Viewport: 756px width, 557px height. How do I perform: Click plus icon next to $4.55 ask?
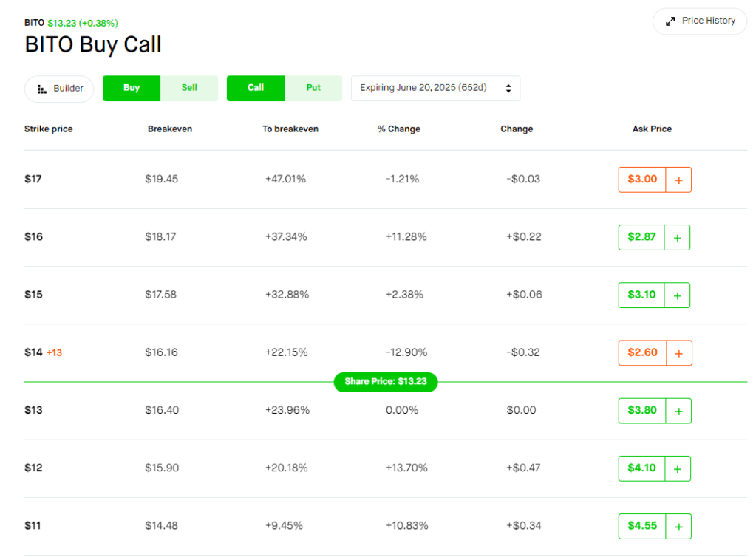click(x=678, y=526)
